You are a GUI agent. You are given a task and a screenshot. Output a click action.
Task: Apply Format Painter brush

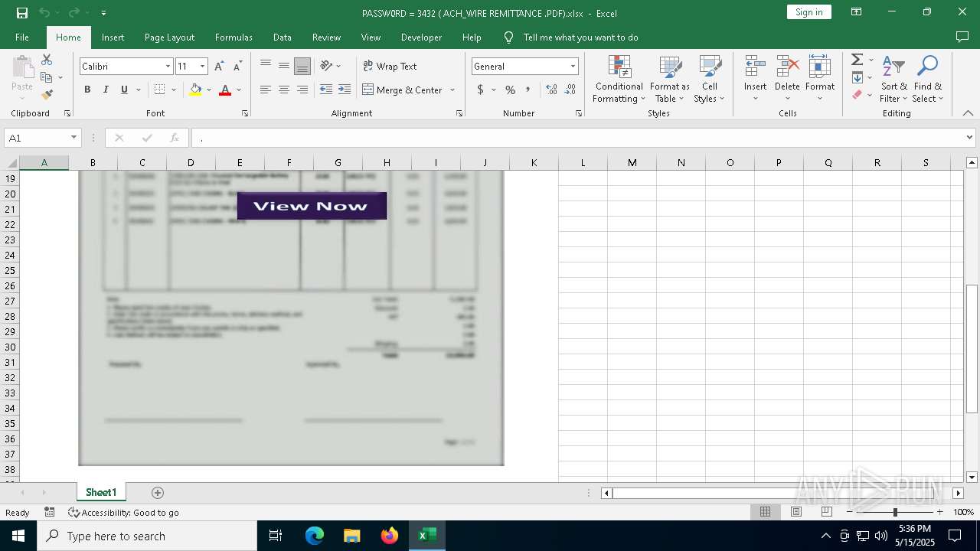(47, 95)
